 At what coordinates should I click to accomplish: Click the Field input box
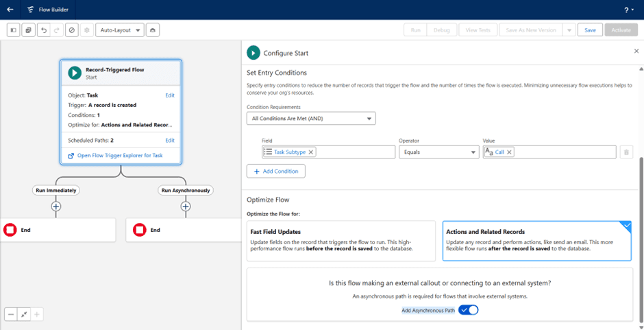(329, 152)
